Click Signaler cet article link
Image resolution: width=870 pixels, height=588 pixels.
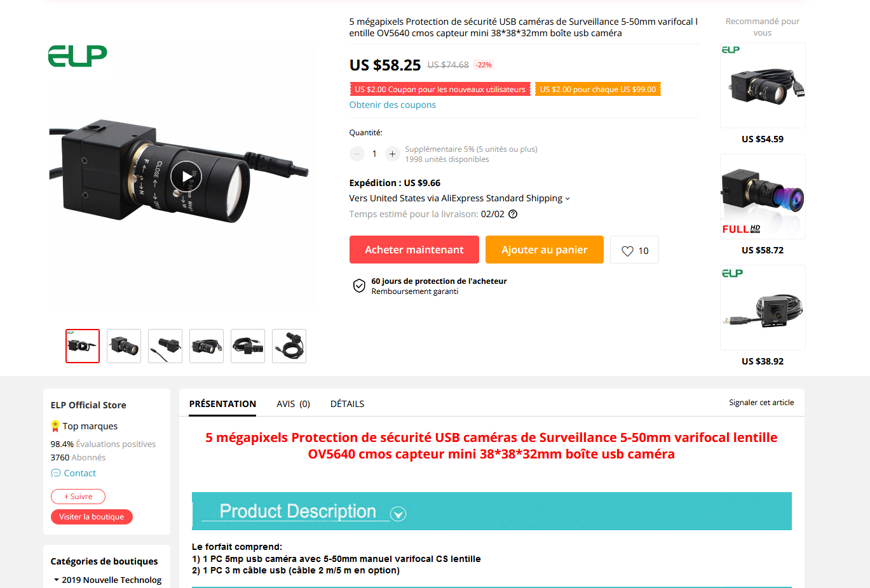tap(761, 403)
